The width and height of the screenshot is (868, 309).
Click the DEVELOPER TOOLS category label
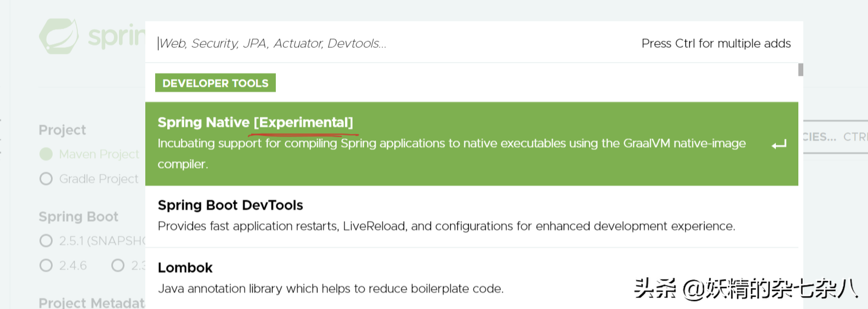click(x=215, y=83)
